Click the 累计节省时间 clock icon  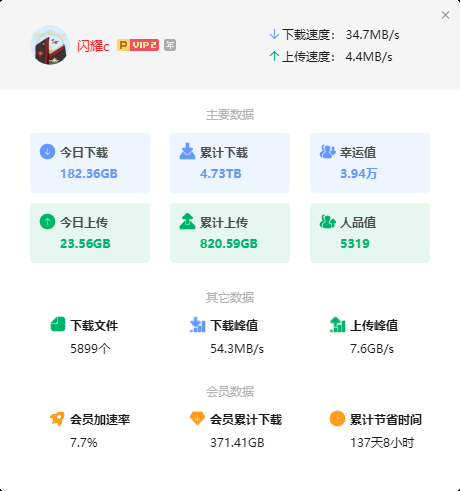pyautogui.click(x=337, y=419)
